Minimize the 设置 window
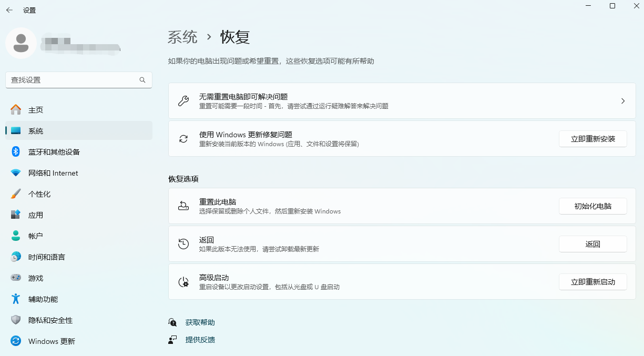This screenshot has width=644, height=356. point(588,6)
